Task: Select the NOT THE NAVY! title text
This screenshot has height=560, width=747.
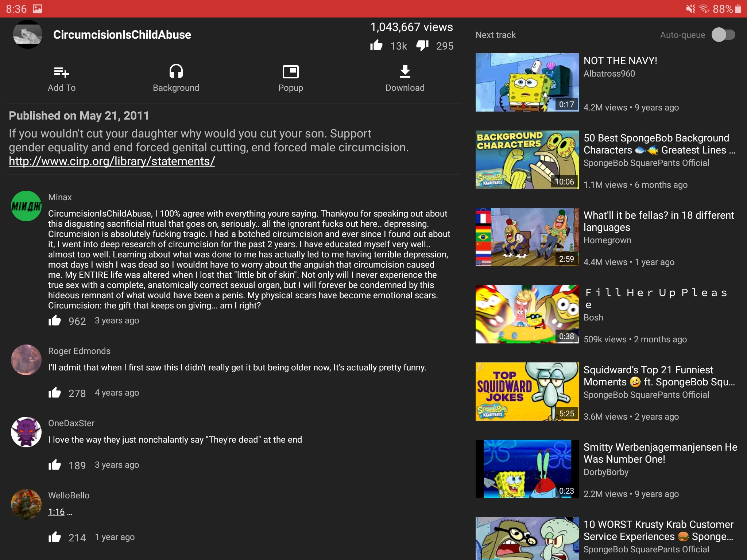Action: (620, 61)
